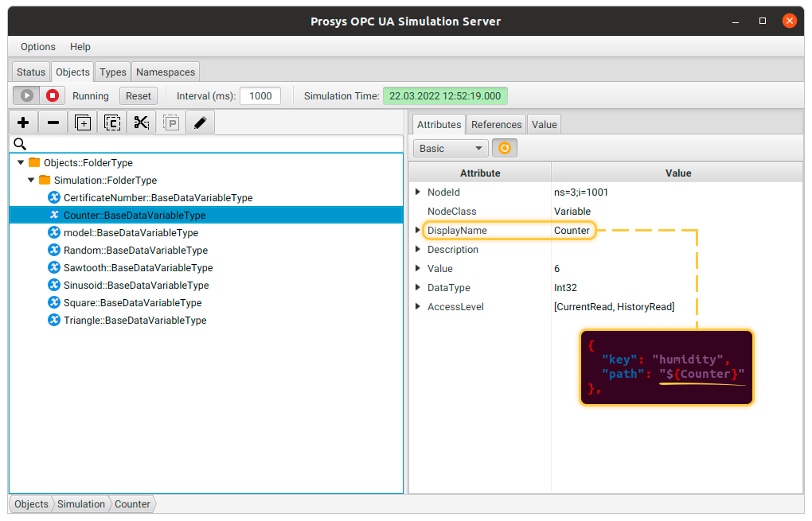Select the Attributes tab
Viewport: 812px width, 521px height.
click(x=439, y=125)
